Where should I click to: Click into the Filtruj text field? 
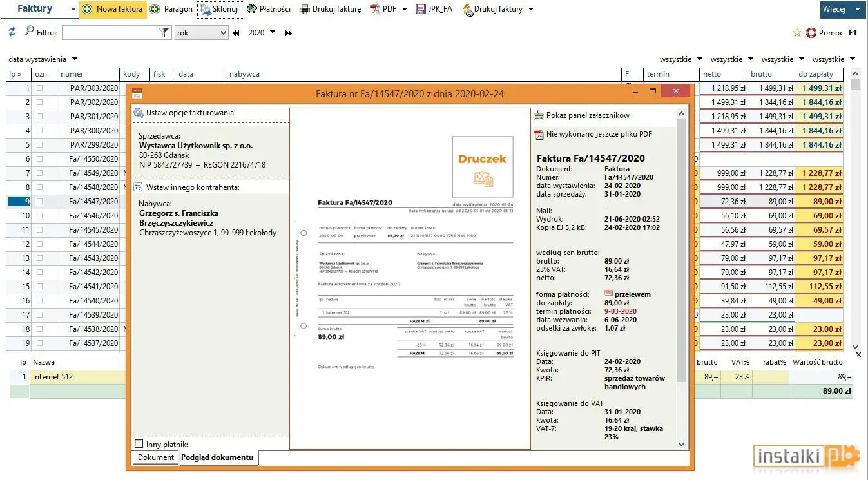pyautogui.click(x=110, y=32)
